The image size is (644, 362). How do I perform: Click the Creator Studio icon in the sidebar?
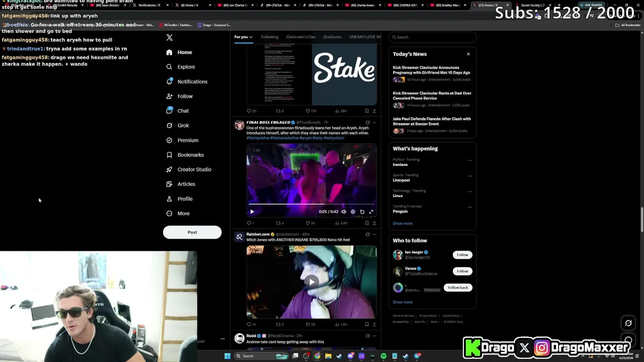(x=169, y=169)
